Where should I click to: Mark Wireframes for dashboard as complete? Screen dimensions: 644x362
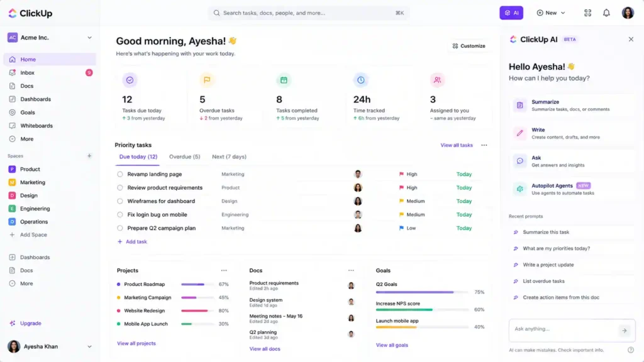pos(119,201)
